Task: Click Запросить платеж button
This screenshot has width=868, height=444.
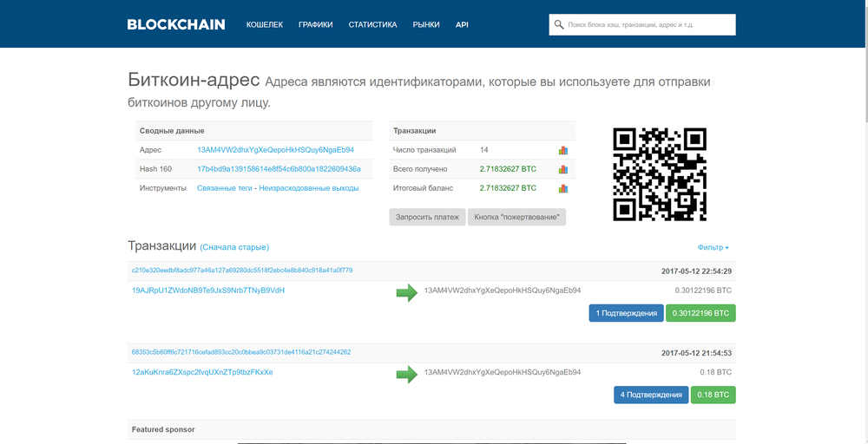Action: click(x=427, y=218)
